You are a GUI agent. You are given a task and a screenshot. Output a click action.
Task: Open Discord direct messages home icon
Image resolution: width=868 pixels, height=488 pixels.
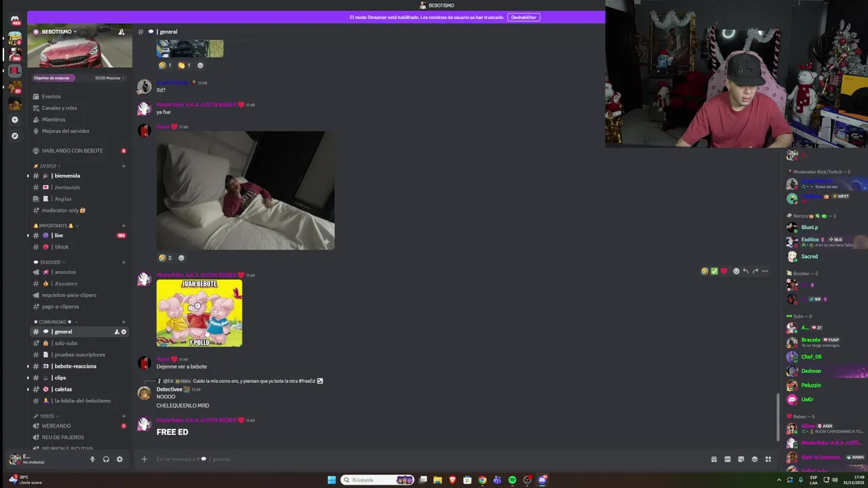pyautogui.click(x=15, y=20)
